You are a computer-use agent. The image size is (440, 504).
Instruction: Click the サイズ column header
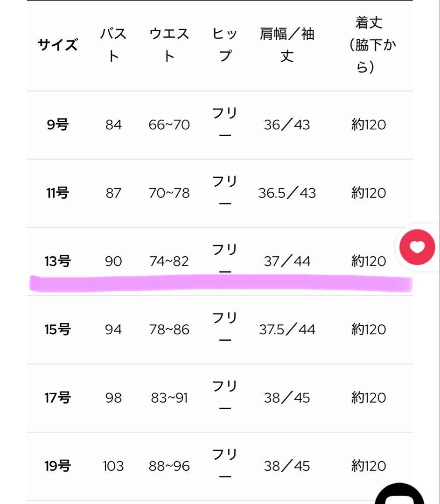tap(57, 45)
